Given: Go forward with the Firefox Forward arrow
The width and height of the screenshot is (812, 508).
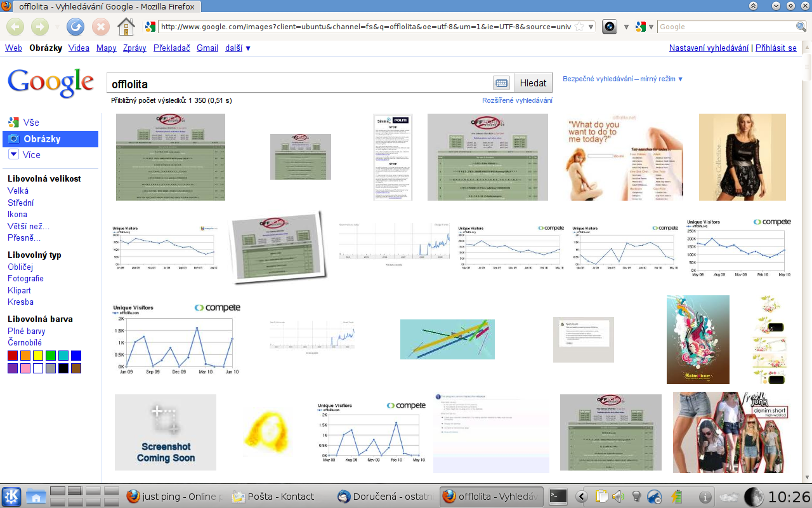Looking at the screenshot, I should 40,27.
